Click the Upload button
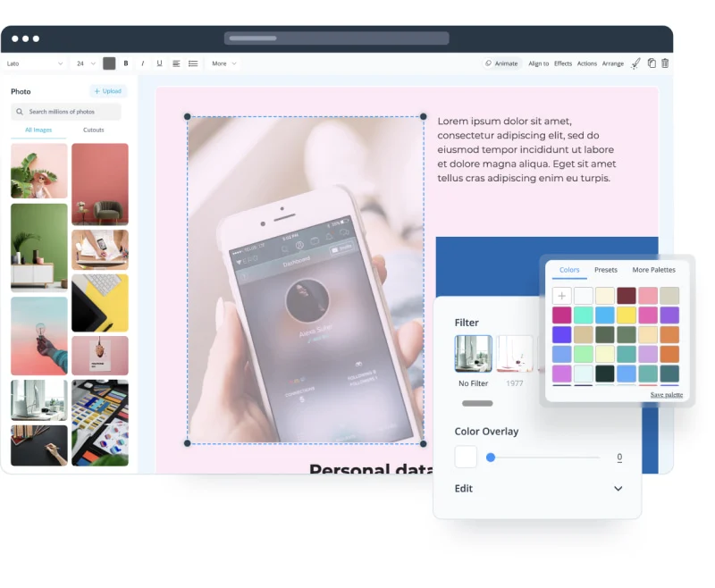Viewport: 715px width, 588px height. (107, 91)
